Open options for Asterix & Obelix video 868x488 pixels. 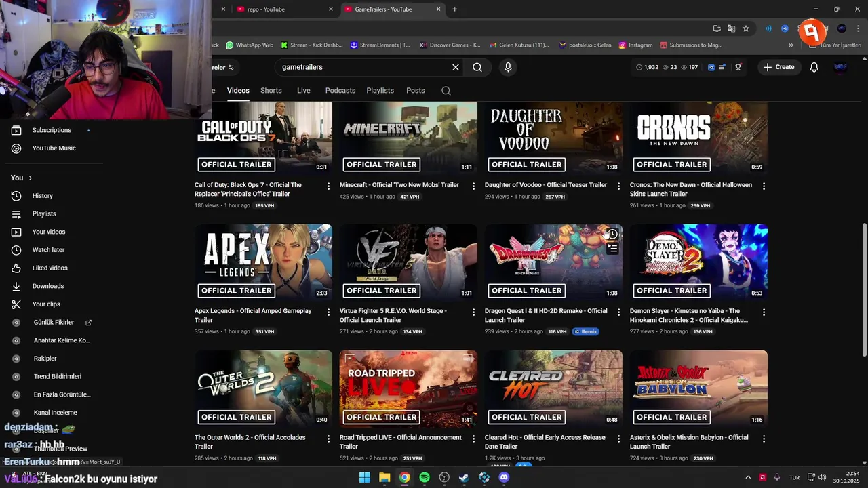tap(764, 439)
